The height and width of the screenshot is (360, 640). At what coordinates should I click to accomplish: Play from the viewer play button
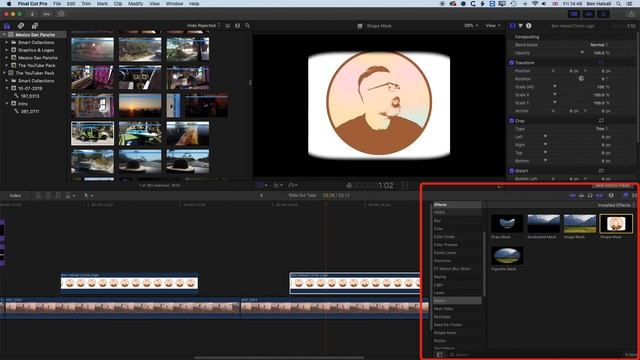349,185
